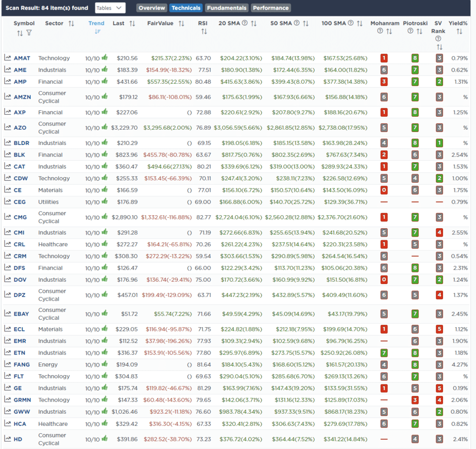476x449 pixels.
Task: Click CDW fair value $153.45(-66.39%)
Action: click(x=168, y=178)
